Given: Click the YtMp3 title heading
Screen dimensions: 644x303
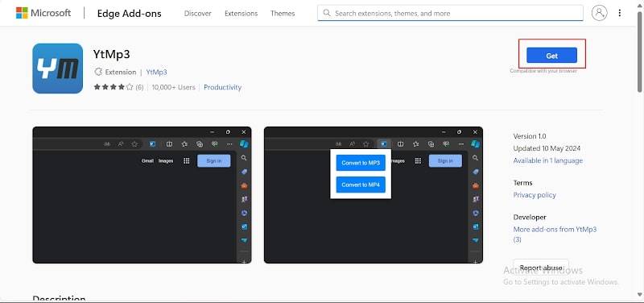Looking at the screenshot, I should click(112, 54).
